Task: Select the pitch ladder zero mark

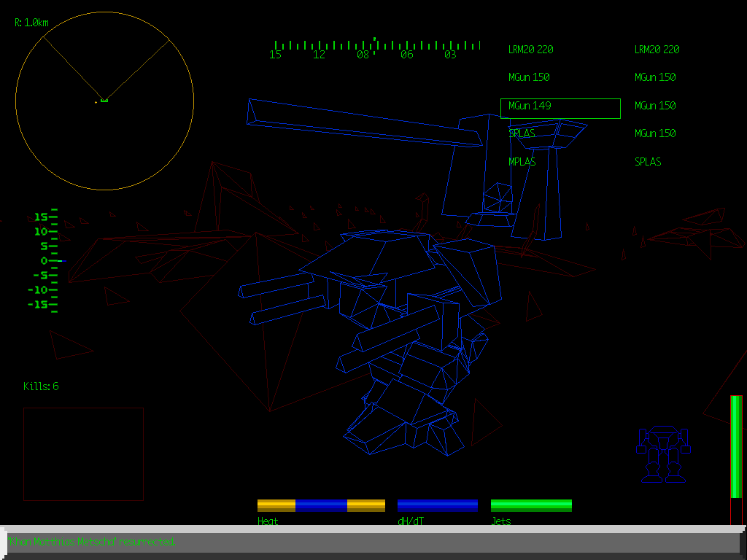Action: [42, 260]
